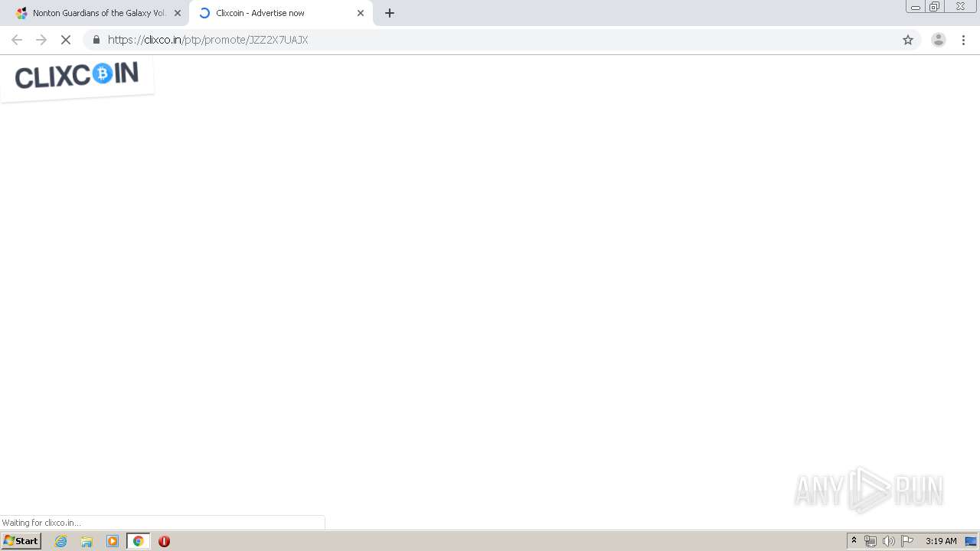Go back to the previous page
The image size is (980, 551).
coord(17,40)
